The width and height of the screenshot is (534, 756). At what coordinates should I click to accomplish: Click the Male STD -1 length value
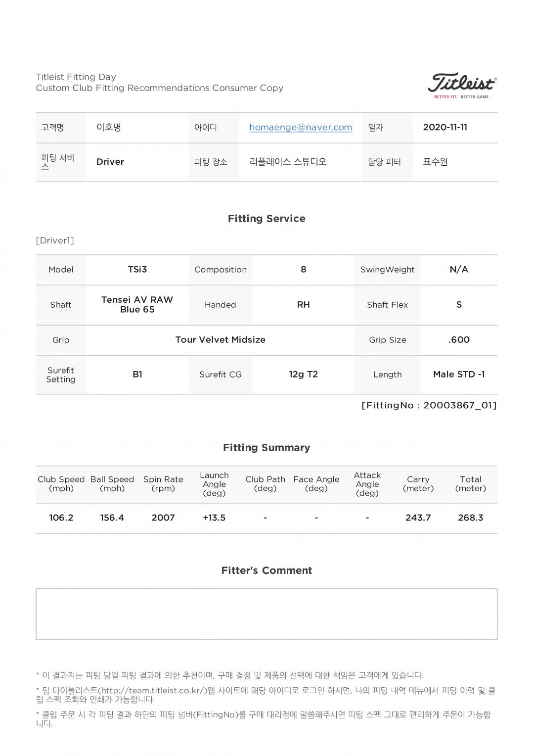click(x=459, y=375)
